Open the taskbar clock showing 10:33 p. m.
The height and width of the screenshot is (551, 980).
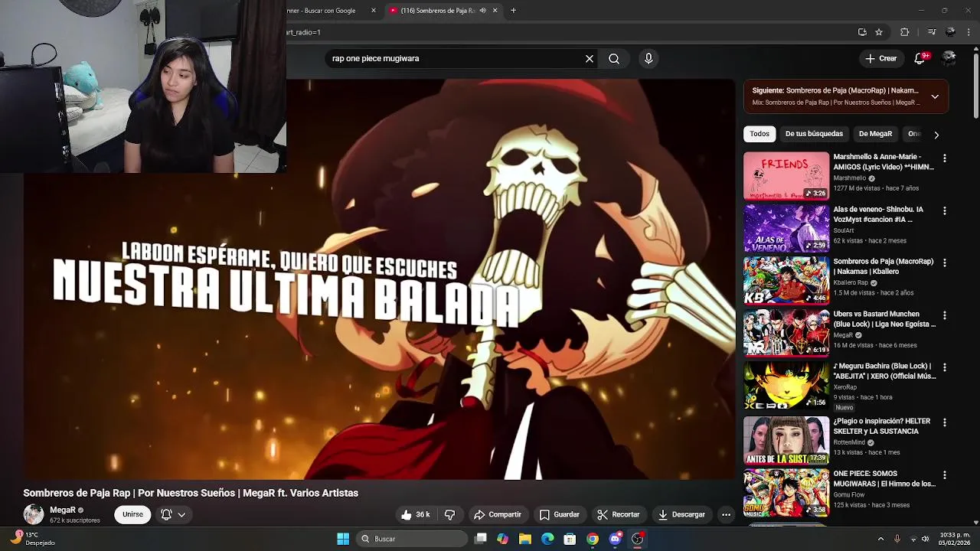955,539
